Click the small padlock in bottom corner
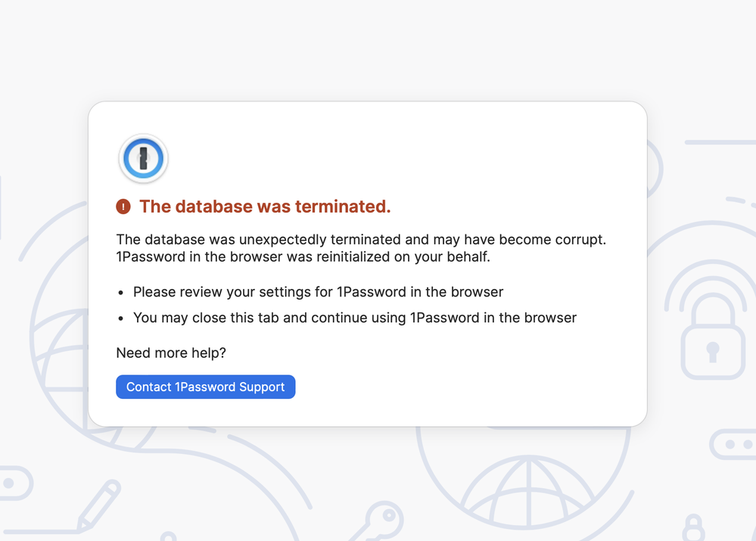756x541 pixels. (x=693, y=528)
